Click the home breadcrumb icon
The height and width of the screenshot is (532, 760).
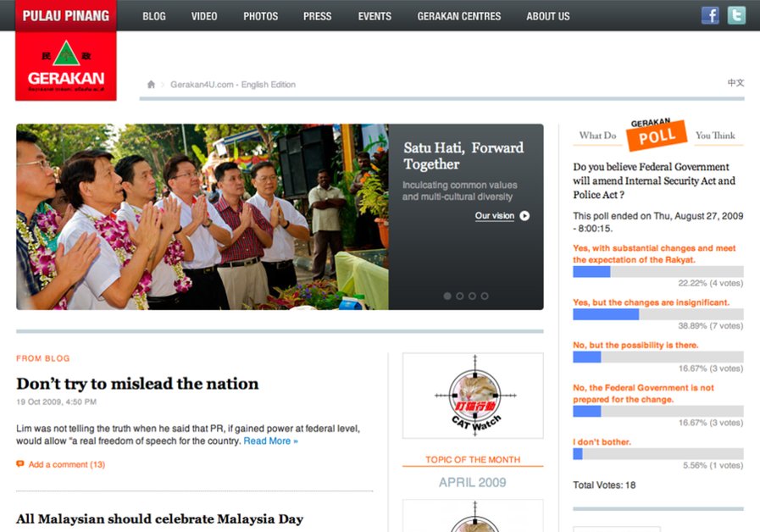tap(151, 84)
